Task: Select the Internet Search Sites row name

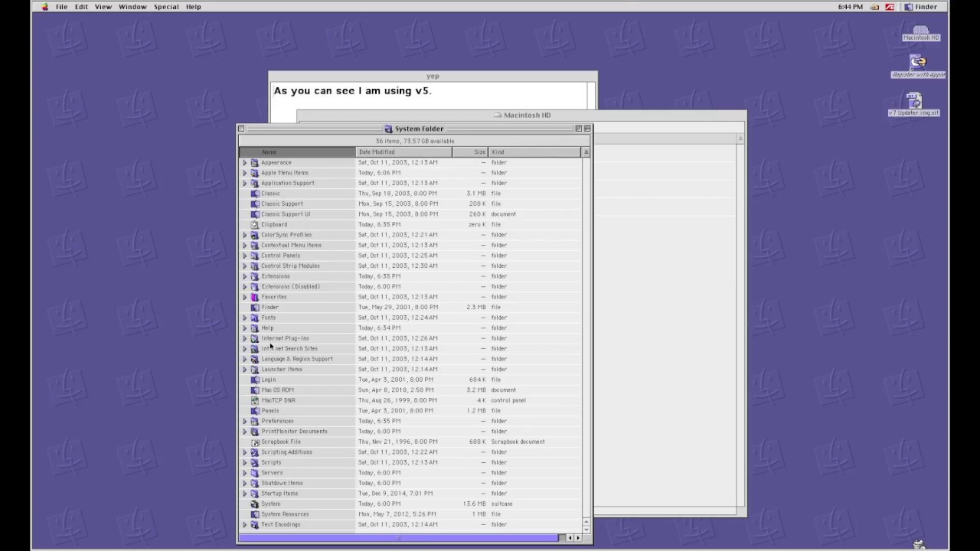Action: (x=289, y=348)
